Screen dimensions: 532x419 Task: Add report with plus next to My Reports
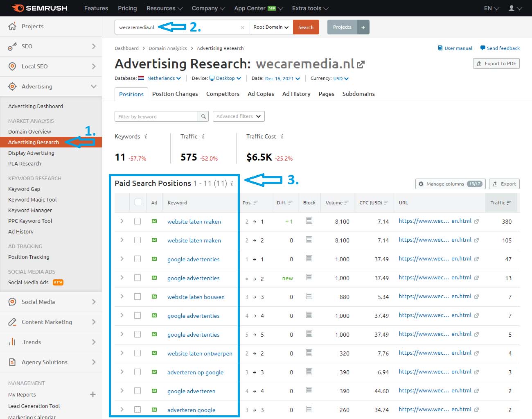(x=93, y=394)
